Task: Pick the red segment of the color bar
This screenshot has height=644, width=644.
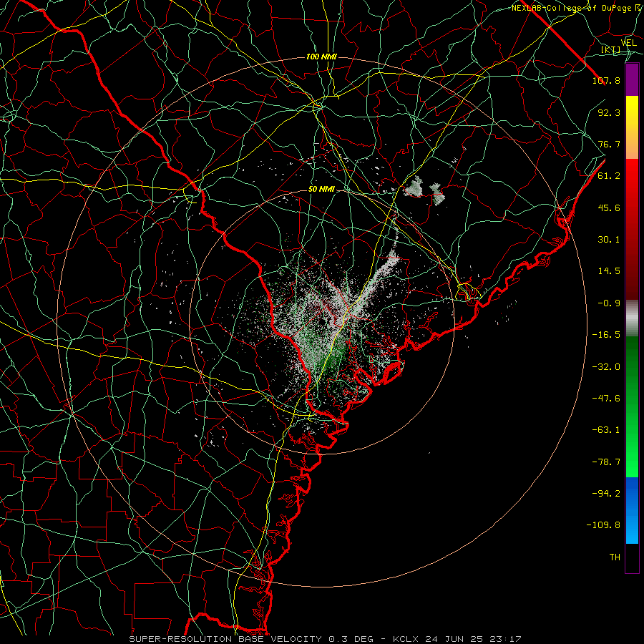Action: [x=632, y=229]
